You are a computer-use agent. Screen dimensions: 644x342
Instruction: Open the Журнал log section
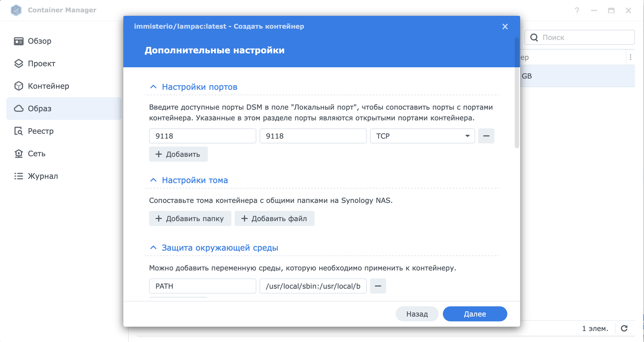coord(43,176)
